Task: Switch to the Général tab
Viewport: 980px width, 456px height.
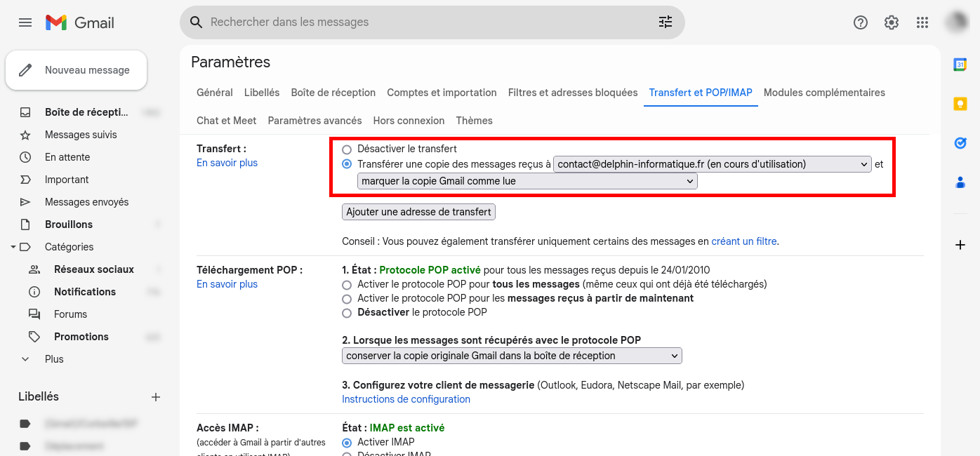Action: pos(215,93)
